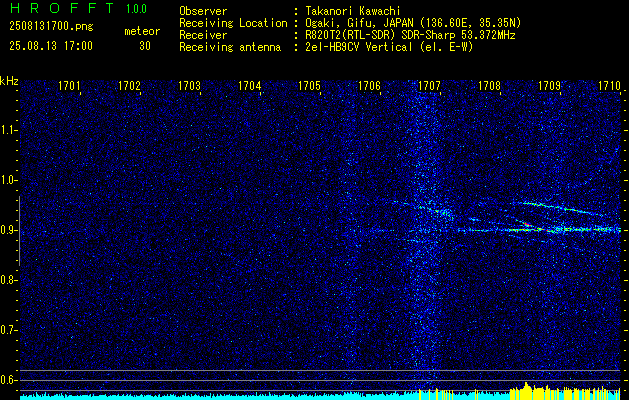Click the 1.0 kHz axis label
Viewport: 629px width, 400px height.
(7, 180)
